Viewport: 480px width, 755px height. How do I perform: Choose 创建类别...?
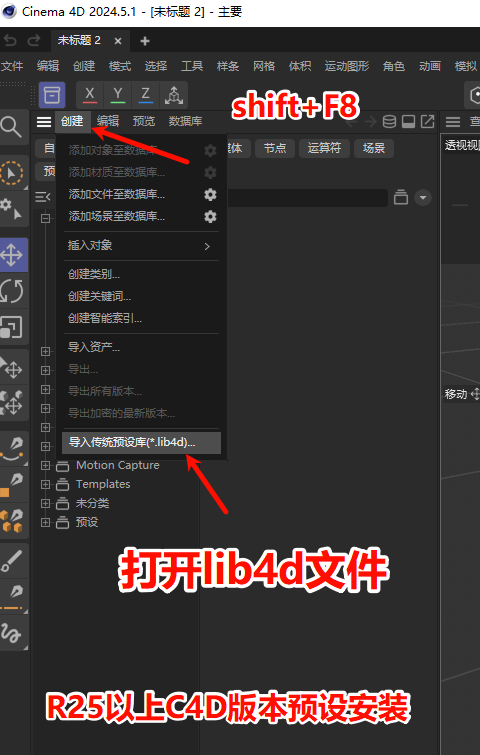coord(142,274)
